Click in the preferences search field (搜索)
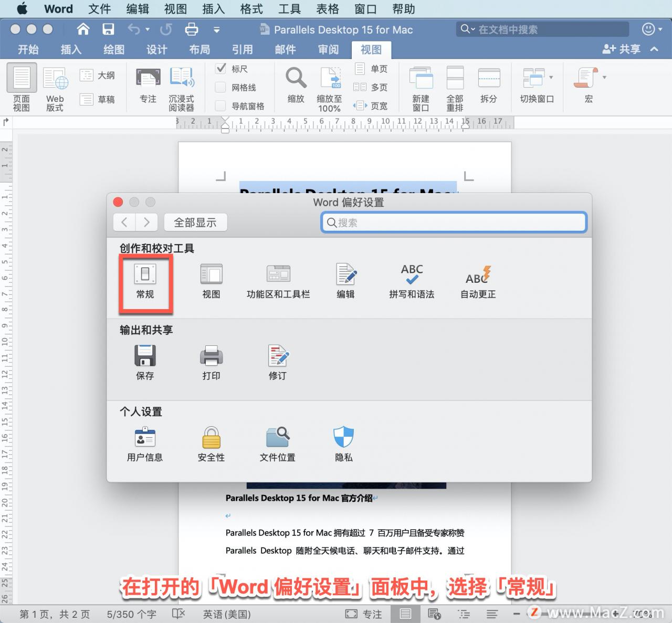Screen dimensions: 672x623 pyautogui.click(x=454, y=223)
